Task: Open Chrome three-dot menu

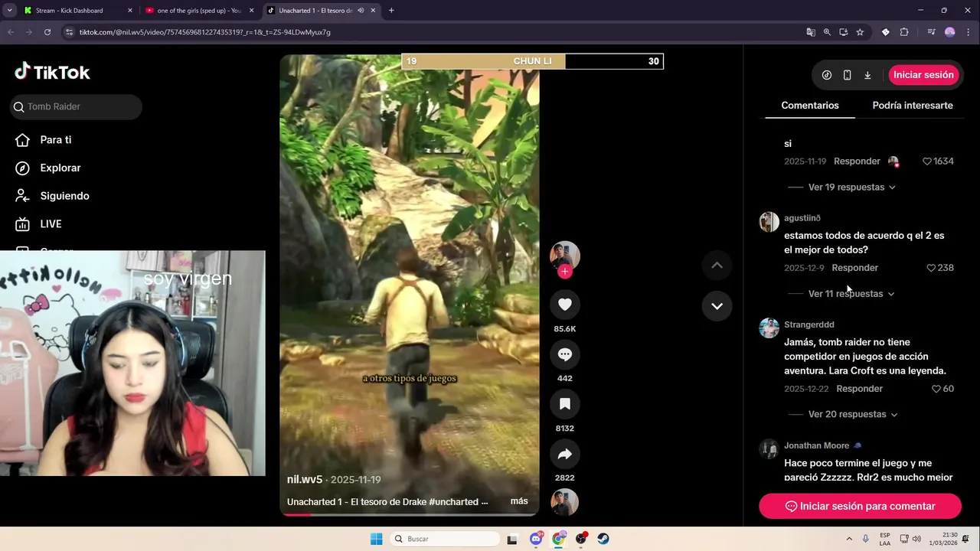Action: [969, 32]
